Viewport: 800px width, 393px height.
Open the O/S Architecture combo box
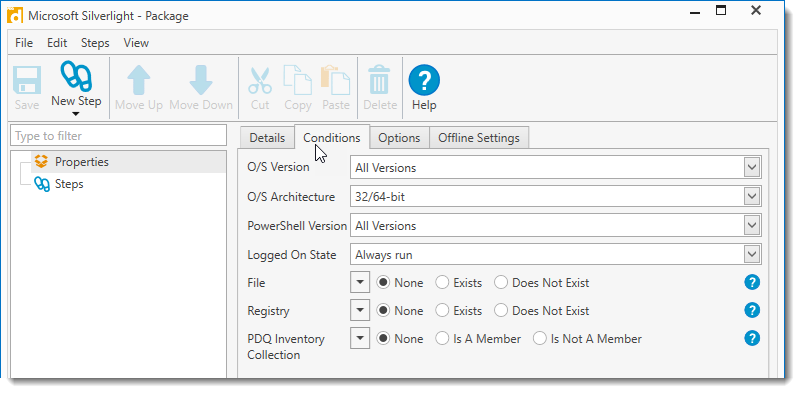556,196
